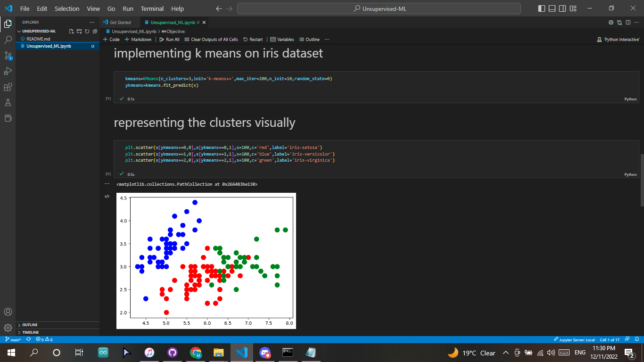Restart the notebook kernel
The width and height of the screenshot is (644, 362).
pyautogui.click(x=253, y=39)
